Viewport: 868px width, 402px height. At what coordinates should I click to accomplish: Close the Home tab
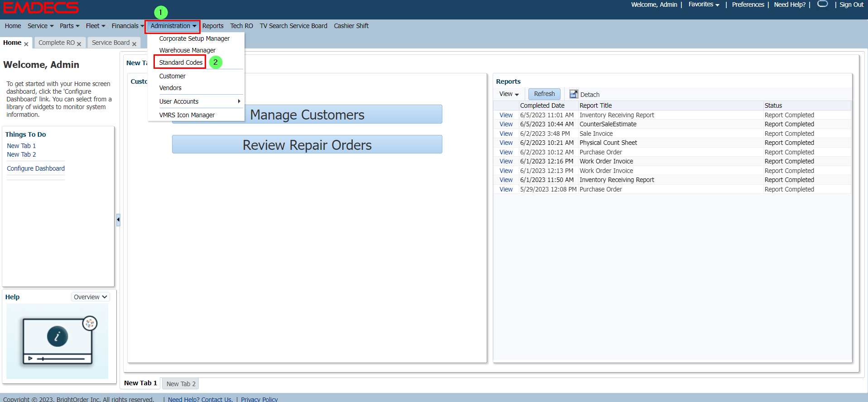[x=26, y=44]
